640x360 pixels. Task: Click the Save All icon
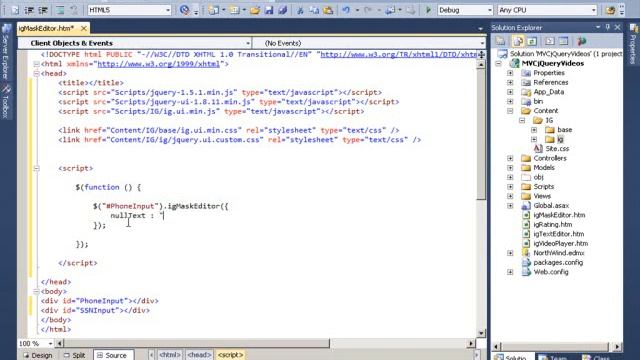coord(282,10)
